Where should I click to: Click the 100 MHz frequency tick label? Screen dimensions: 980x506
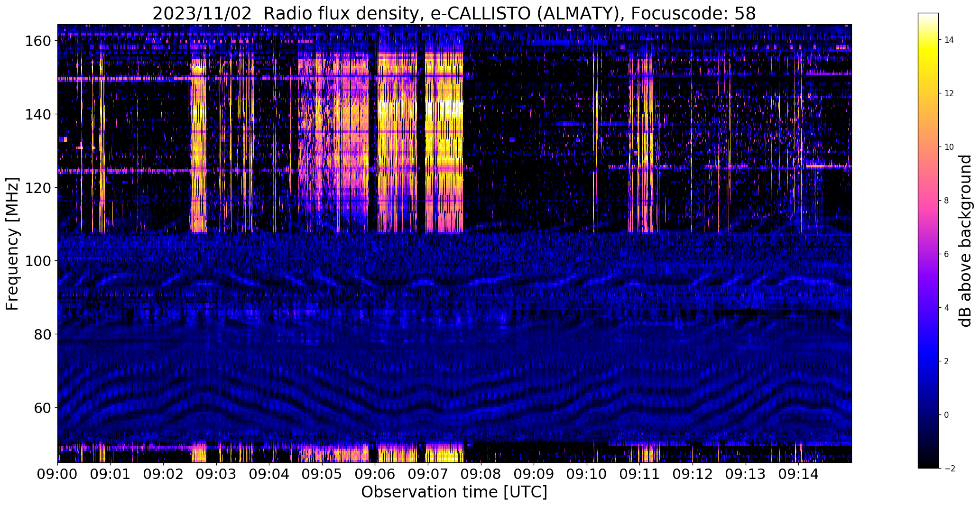pos(37,261)
